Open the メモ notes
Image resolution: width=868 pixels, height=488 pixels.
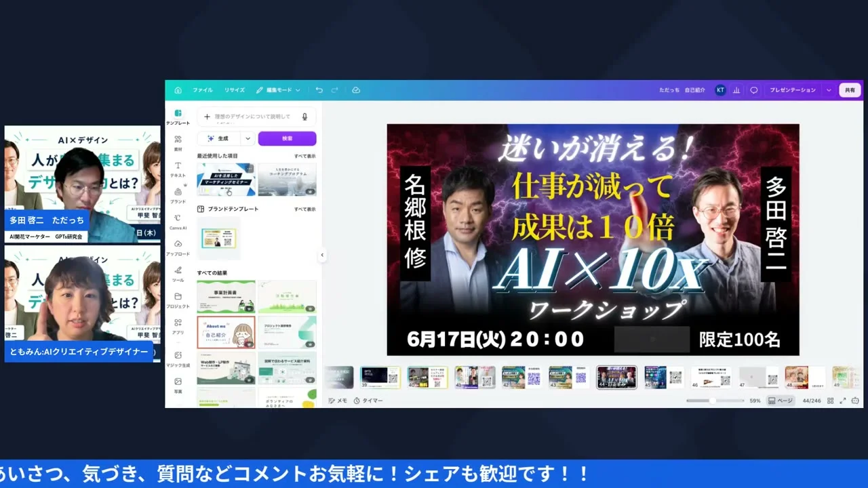coord(338,401)
